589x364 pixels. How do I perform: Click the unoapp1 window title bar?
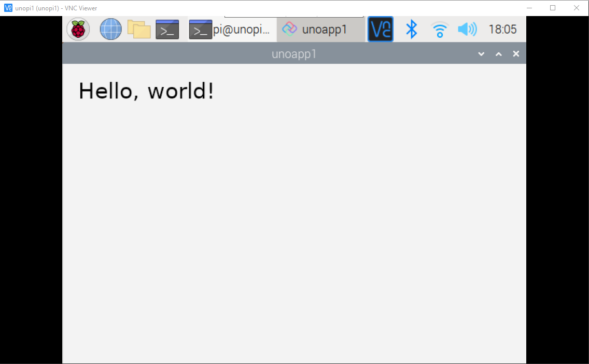(294, 53)
